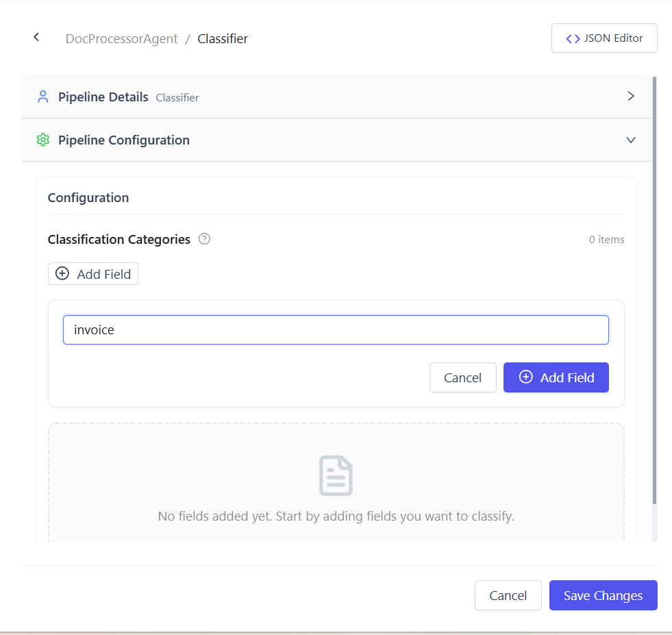Screen dimensions: 672x635
Task: Click the JSON Editor code icon
Action: click(573, 38)
